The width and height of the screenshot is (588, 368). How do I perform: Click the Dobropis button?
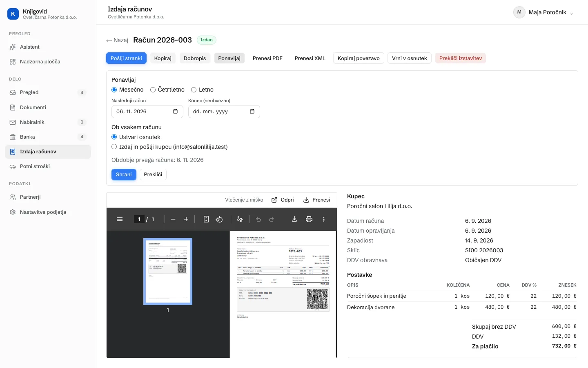point(195,58)
